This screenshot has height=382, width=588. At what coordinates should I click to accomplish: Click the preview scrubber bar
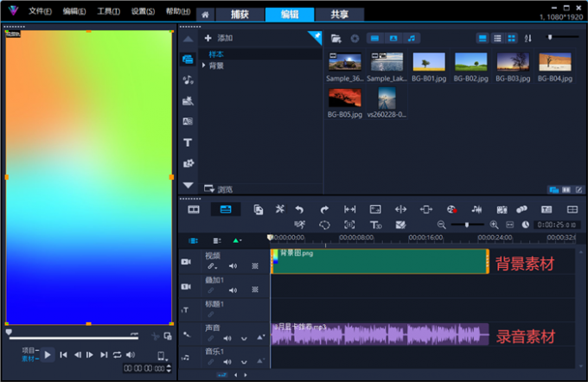click(x=73, y=338)
